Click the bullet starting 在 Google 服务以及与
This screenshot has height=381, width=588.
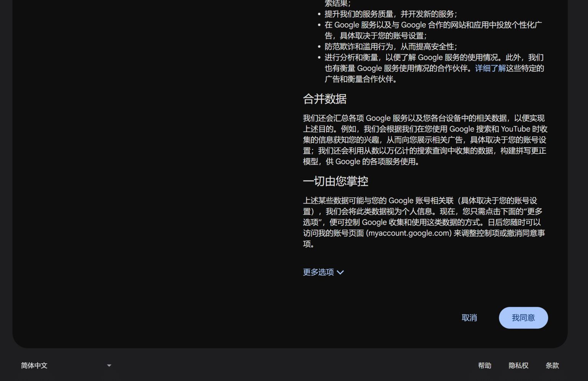(x=433, y=30)
